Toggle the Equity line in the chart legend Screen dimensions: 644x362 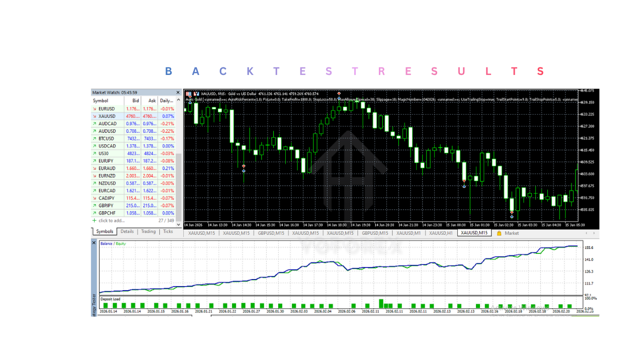[121, 242]
